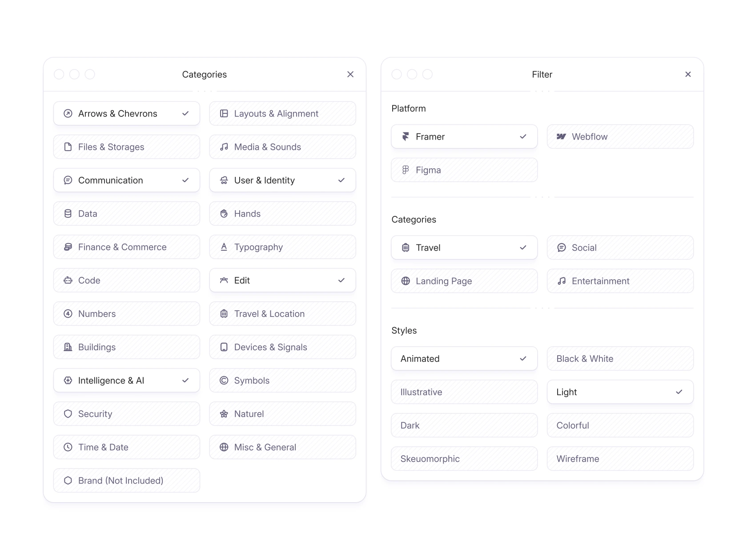The image size is (747, 560).
Task: Enable the Dark style filter
Action: click(x=464, y=425)
